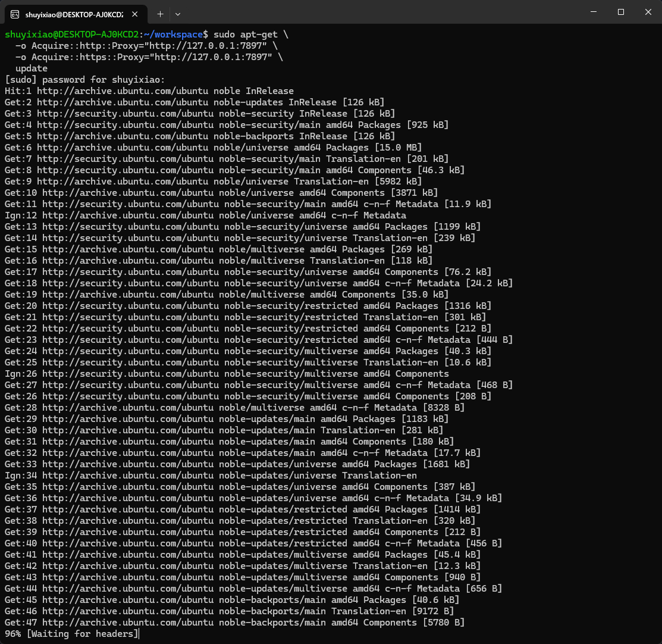662x644 pixels.
Task: Click the Get:27 c-n-f Metadata [468 B] line
Action: [258, 385]
